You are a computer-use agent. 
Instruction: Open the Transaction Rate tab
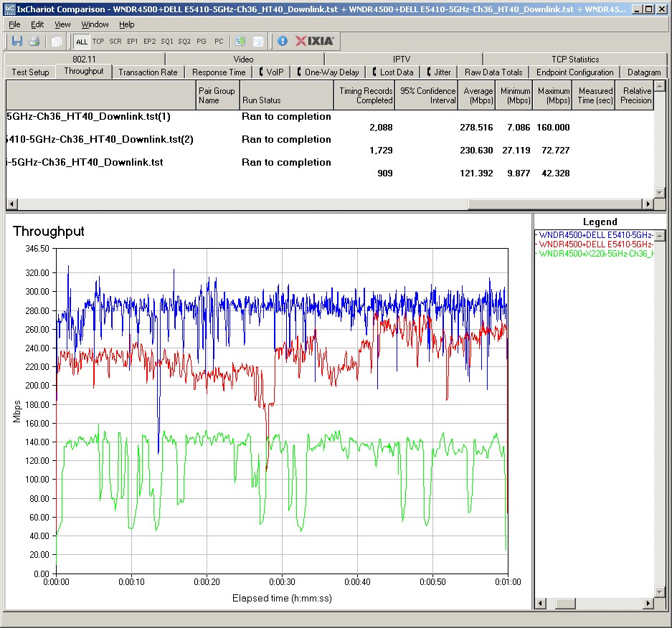pos(148,72)
